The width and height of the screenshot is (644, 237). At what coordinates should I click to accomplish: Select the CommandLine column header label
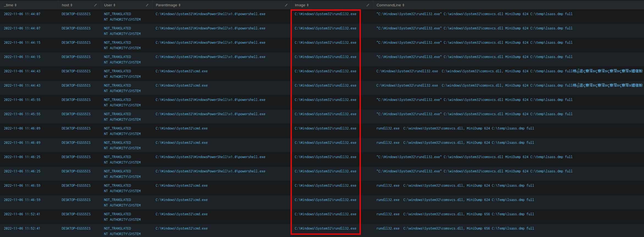(388, 5)
